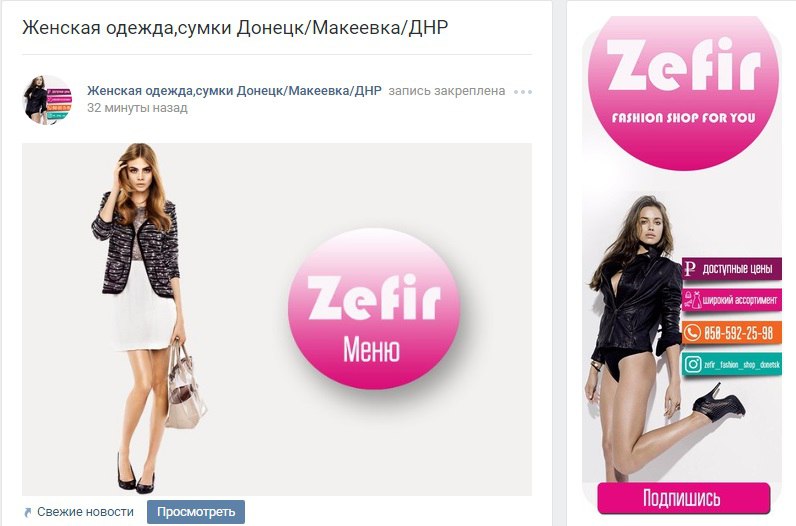Click the 'запись закреплена' pinned label

coord(447,91)
